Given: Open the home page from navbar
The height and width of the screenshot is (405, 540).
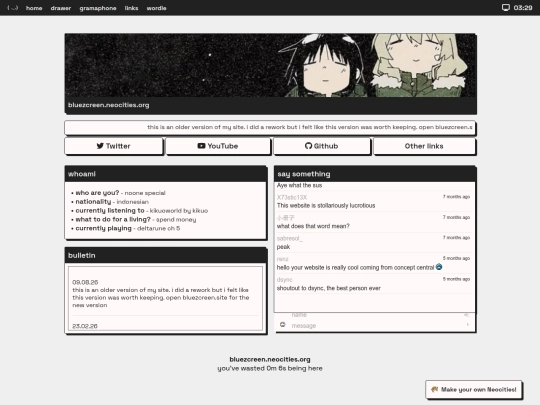Looking at the screenshot, I should 34,8.
